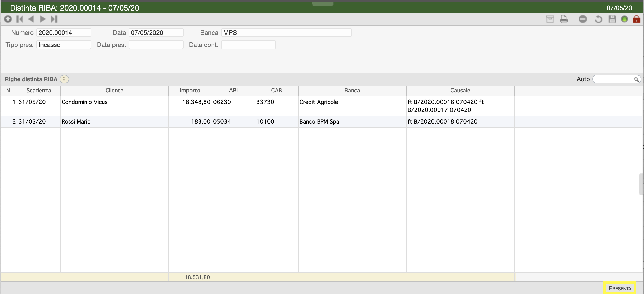
Task: Click causale ft B/2020.00018 070420
Action: click(443, 122)
